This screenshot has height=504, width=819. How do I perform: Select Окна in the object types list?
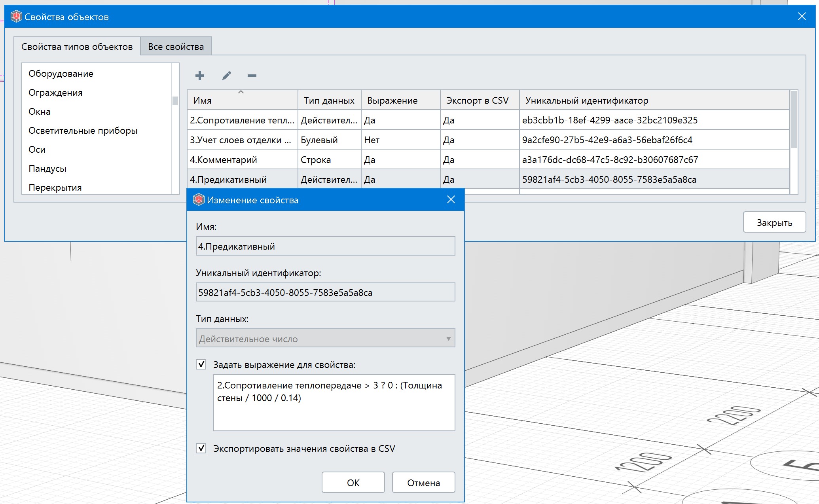[x=97, y=112]
